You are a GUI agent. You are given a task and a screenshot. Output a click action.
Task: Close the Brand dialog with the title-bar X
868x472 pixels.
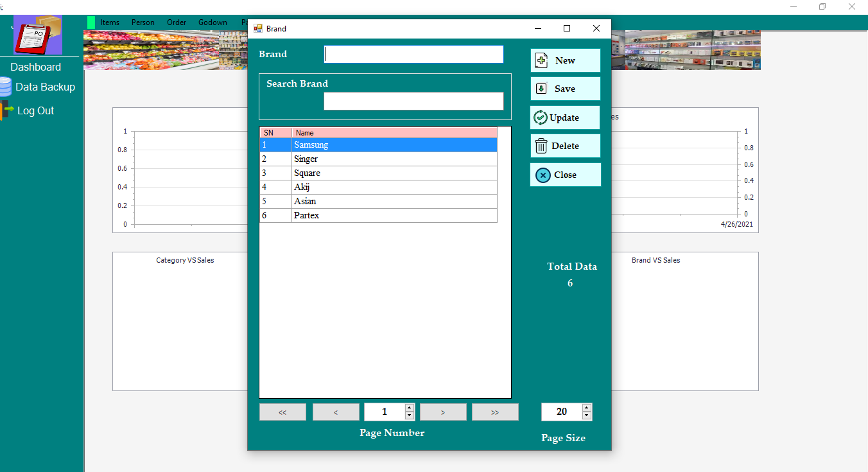(596, 28)
